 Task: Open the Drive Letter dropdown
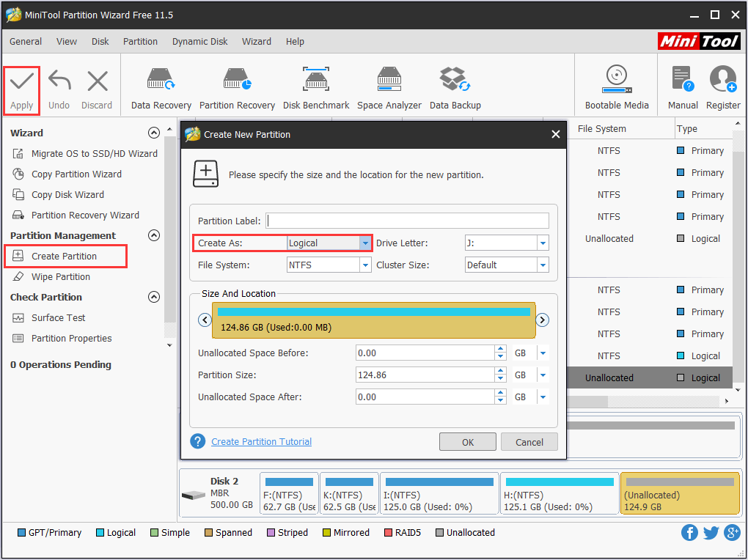point(543,243)
